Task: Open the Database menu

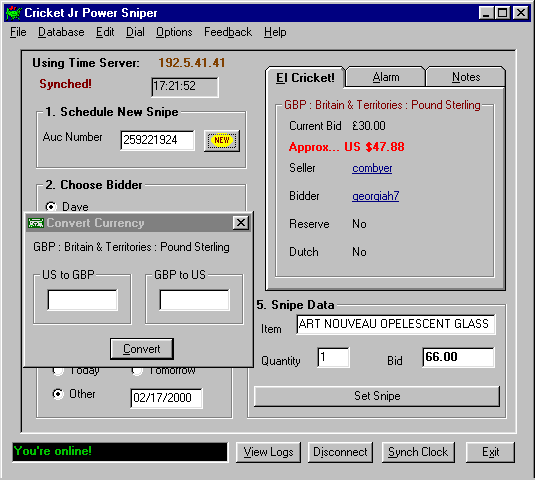Action: click(x=61, y=32)
